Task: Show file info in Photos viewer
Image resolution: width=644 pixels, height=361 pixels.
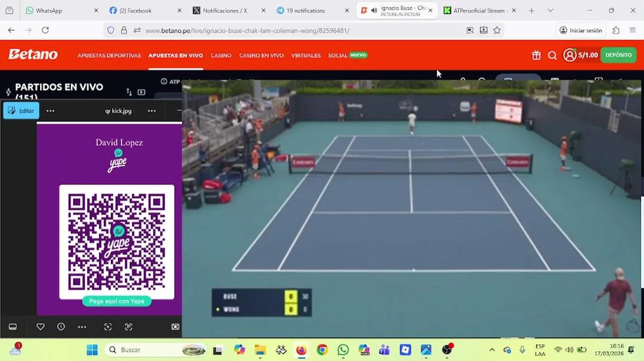Action: point(61,326)
